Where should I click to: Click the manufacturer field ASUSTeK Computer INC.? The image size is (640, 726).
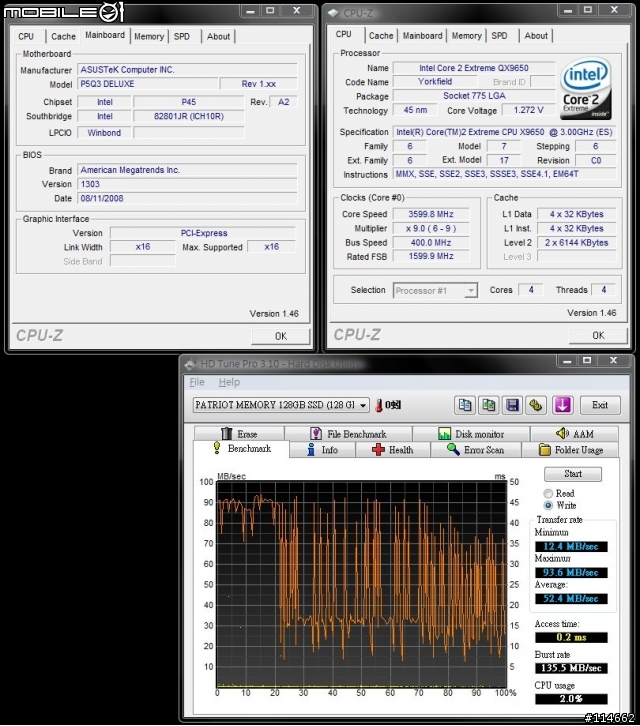pyautogui.click(x=187, y=70)
